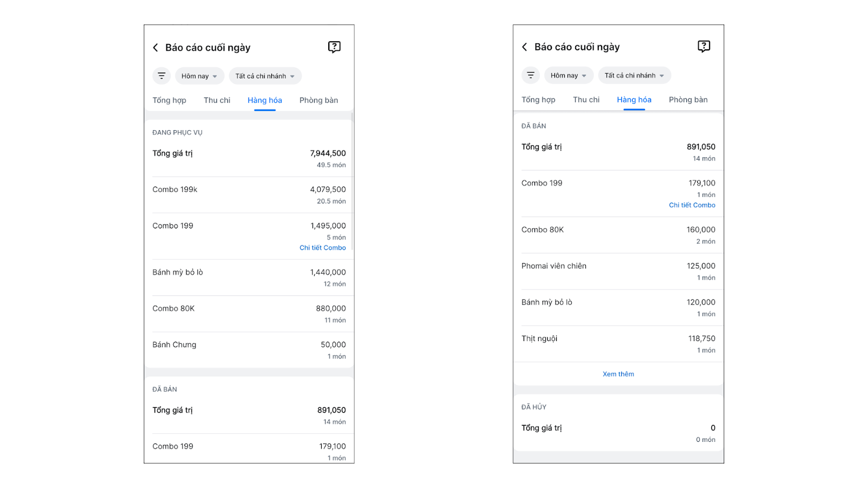Open Tất cả chi nhánh dropdown on the right screen
This screenshot has width=868, height=488.
tap(634, 76)
